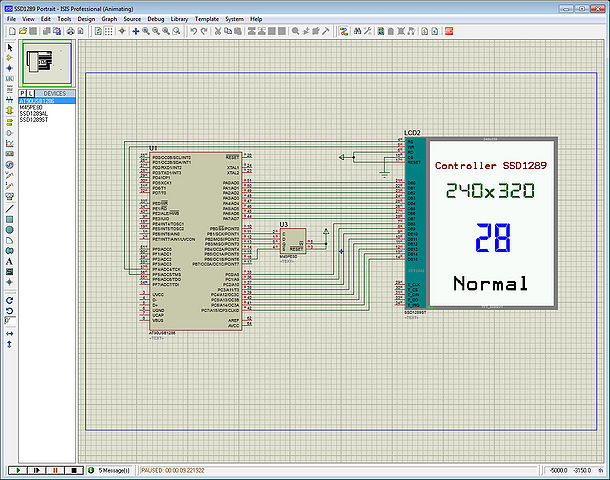
Task: Click the Rotate Anti-Clockwise button
Action: 10,311
